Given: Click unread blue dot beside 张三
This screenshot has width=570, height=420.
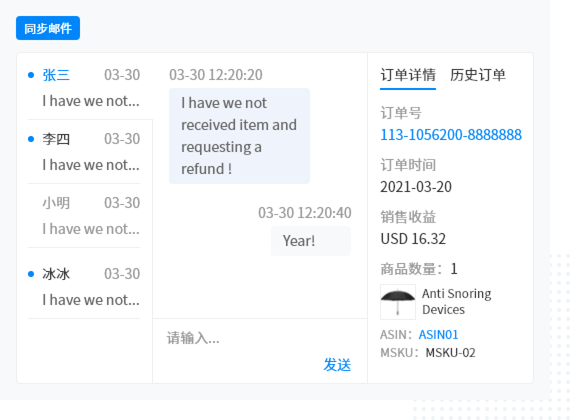Looking at the screenshot, I should pyautogui.click(x=31, y=75).
